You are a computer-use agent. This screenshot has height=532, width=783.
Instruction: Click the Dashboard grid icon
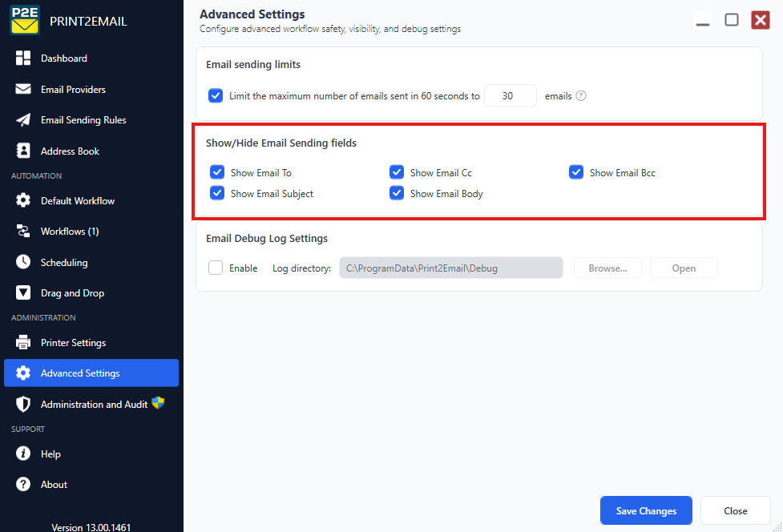pyautogui.click(x=23, y=58)
